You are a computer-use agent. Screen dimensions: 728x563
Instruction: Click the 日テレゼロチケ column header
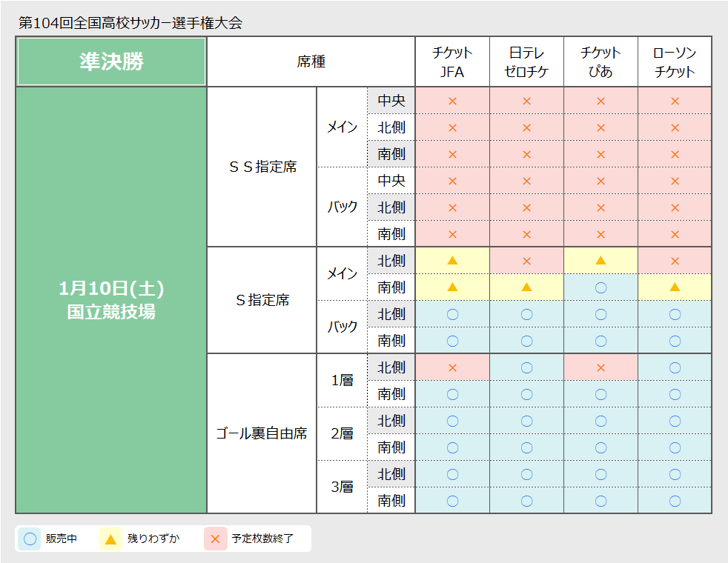click(x=526, y=61)
